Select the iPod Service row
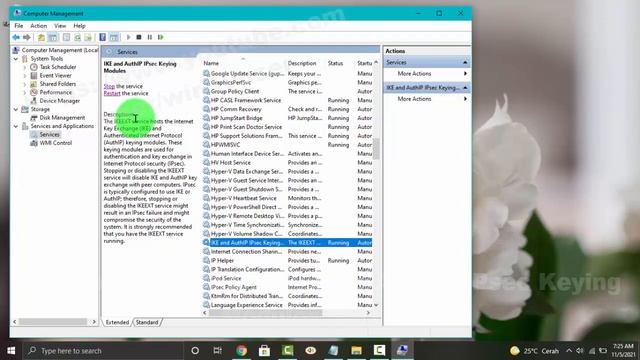The width and height of the screenshot is (640, 360). tap(287, 278)
